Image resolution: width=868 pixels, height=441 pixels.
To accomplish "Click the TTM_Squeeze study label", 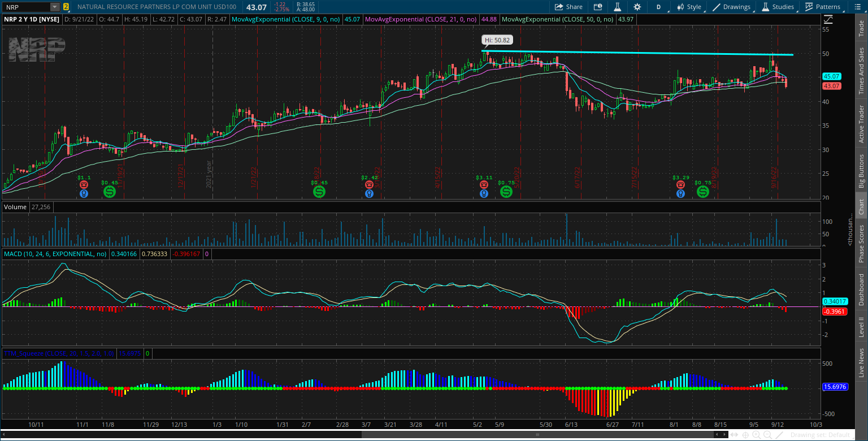I will (x=59, y=353).
